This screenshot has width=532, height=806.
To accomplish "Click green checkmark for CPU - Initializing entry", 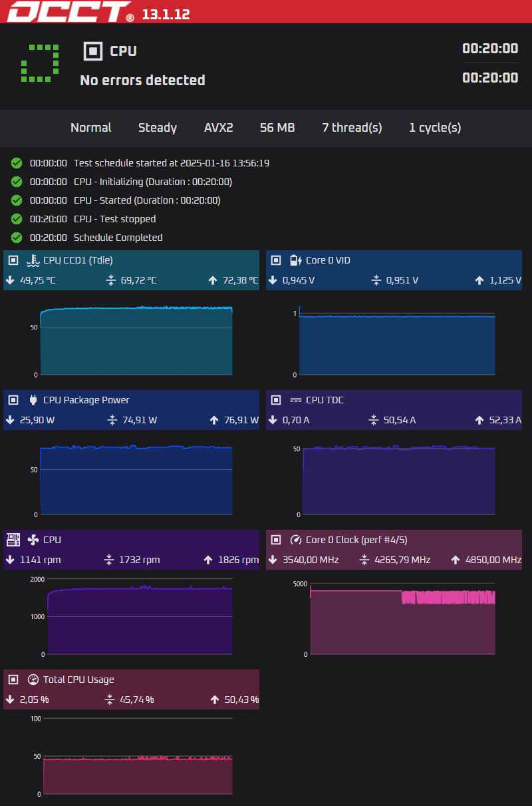I will [17, 182].
